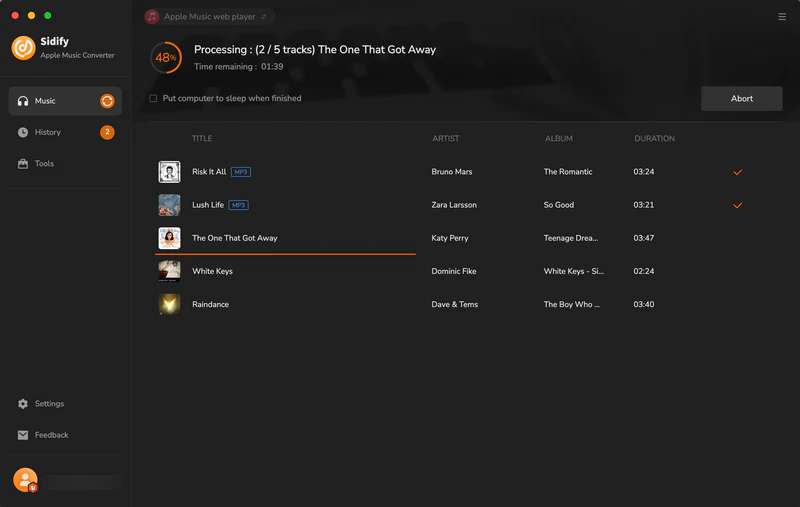Open Settings from the sidebar
The image size is (800, 507).
[x=65, y=403]
